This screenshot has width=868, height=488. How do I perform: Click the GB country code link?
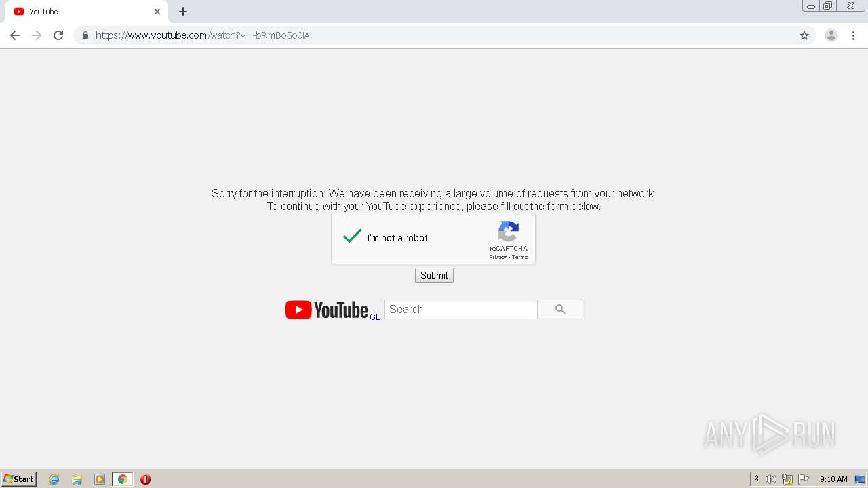coord(375,317)
